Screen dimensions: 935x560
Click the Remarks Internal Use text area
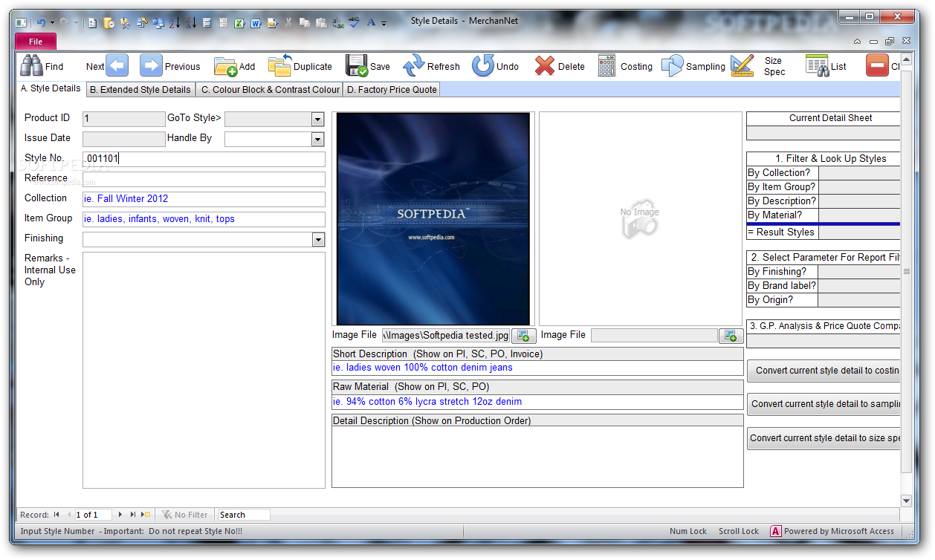tap(204, 370)
